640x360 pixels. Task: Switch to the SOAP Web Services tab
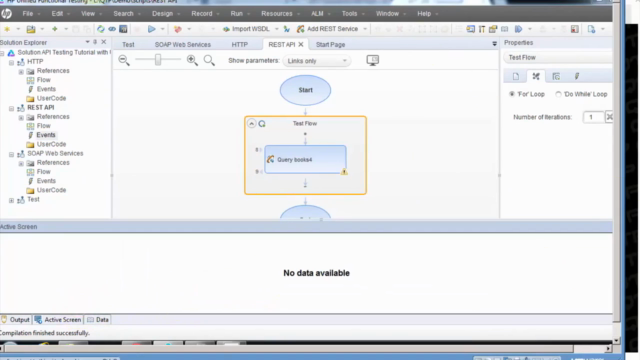click(183, 44)
